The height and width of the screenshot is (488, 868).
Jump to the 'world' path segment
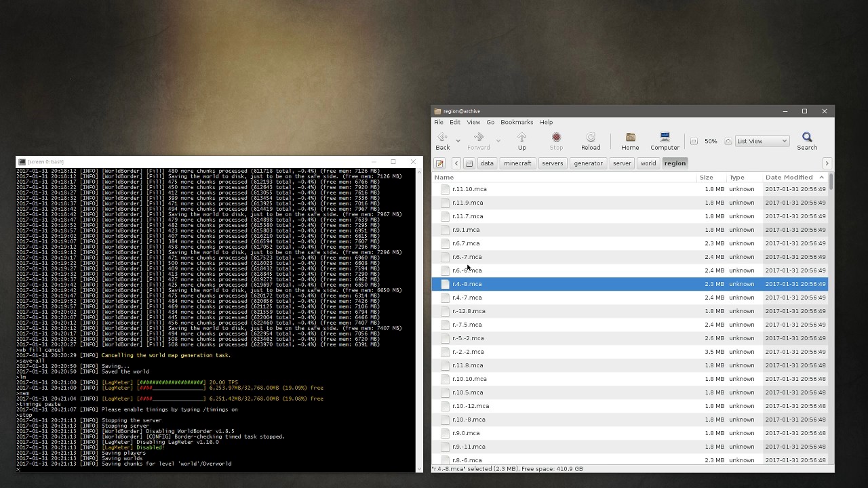[x=648, y=163]
